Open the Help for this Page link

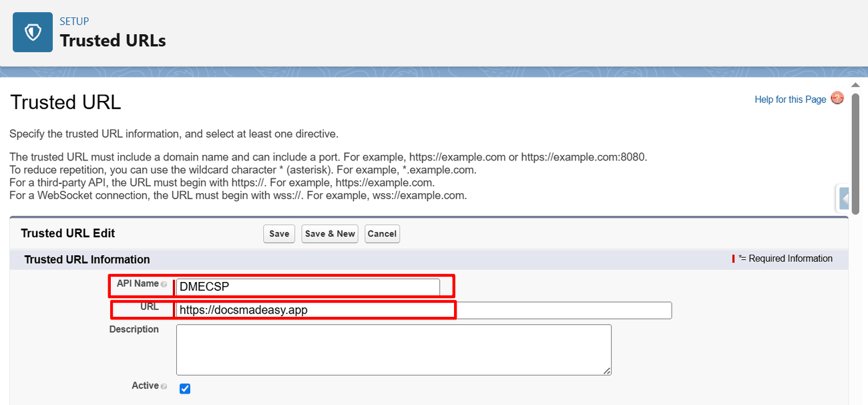tap(791, 100)
